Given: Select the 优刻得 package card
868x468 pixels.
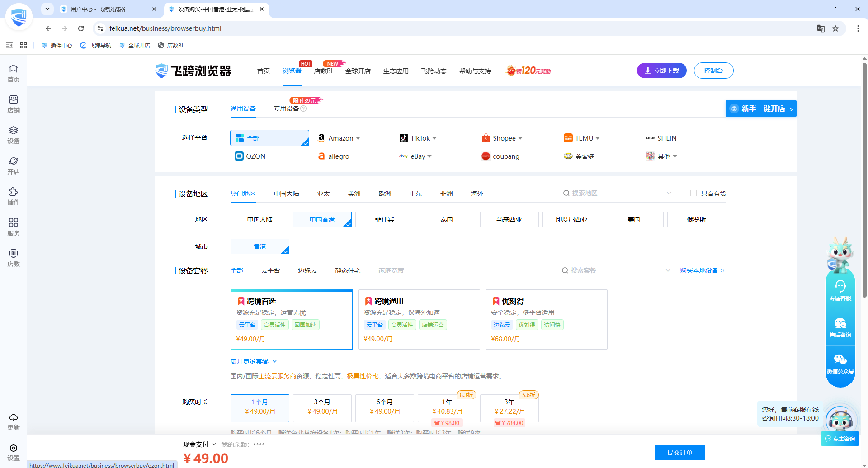Looking at the screenshot, I should (547, 319).
